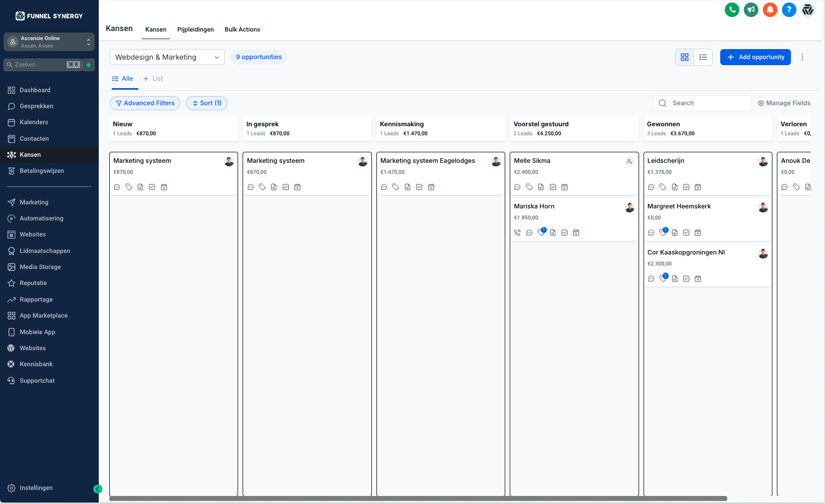Switch to list view layout
Image resolution: width=825 pixels, height=504 pixels.
pyautogui.click(x=703, y=57)
